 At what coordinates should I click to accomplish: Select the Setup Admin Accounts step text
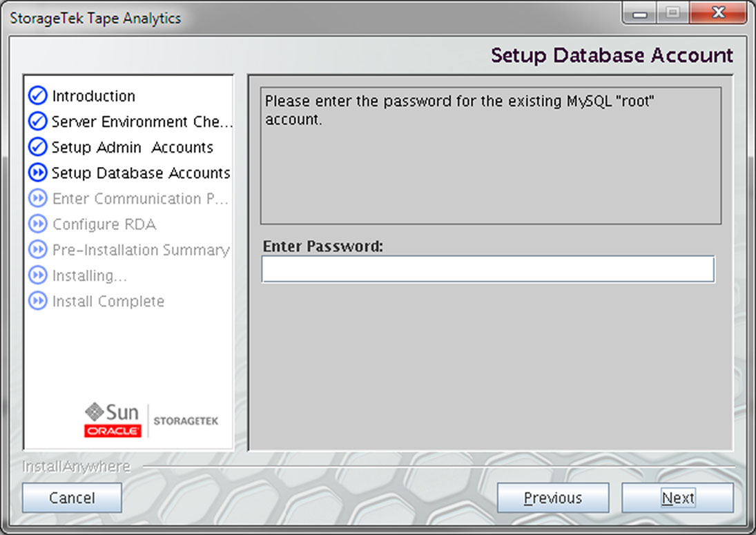tap(133, 147)
